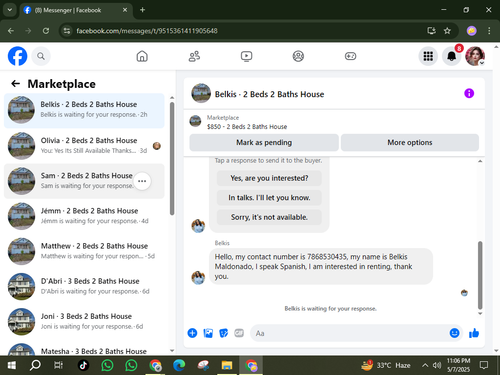This screenshot has width=500, height=375.
Task: Open Chrome profile avatar
Action: point(471,31)
